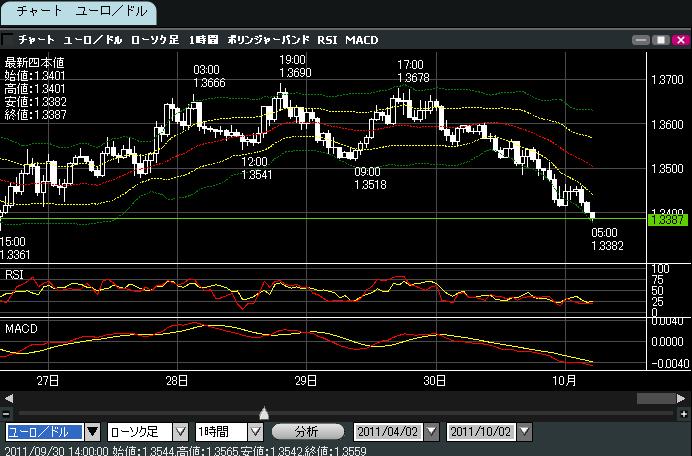Open the end date 2011/10/02 picker
The width and height of the screenshot is (692, 456).
(x=523, y=432)
